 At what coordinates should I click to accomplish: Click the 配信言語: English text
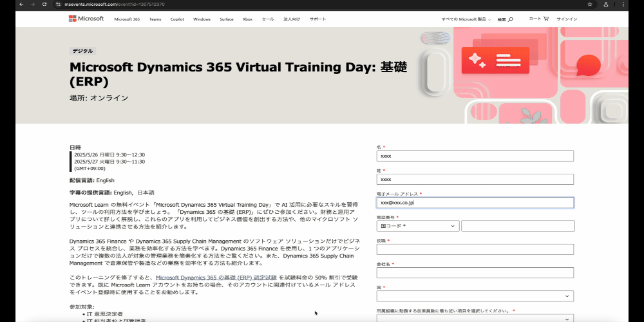(92, 180)
